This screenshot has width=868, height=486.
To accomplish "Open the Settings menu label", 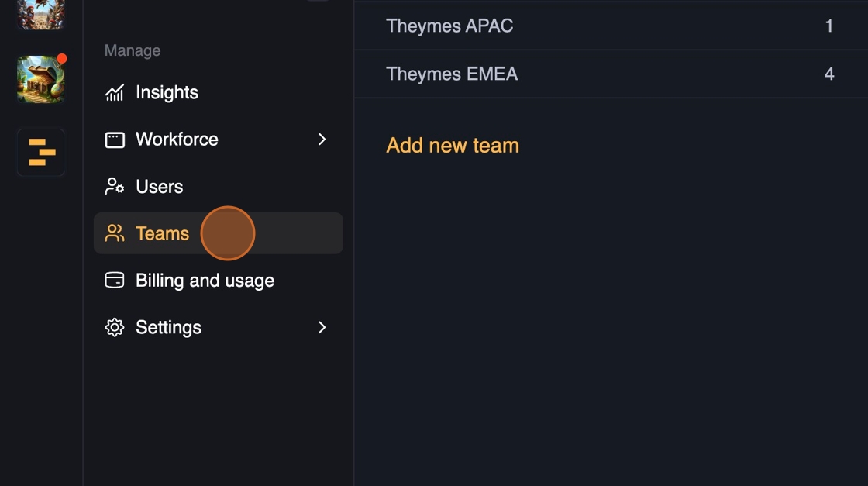I will pyautogui.click(x=168, y=327).
